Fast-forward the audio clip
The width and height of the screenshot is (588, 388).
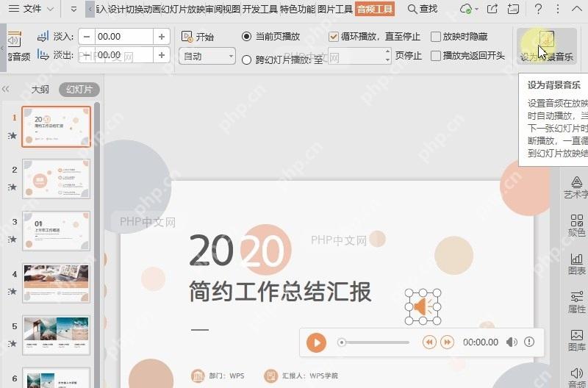coord(447,342)
